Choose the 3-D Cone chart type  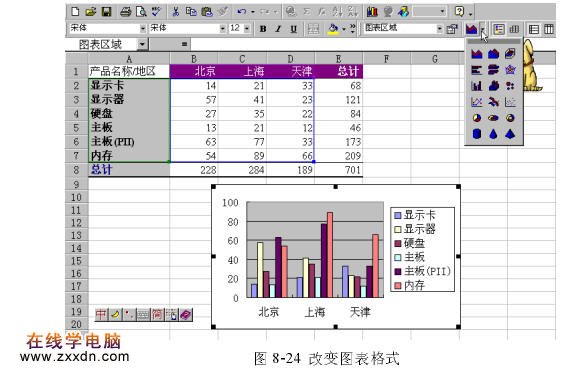(493, 134)
